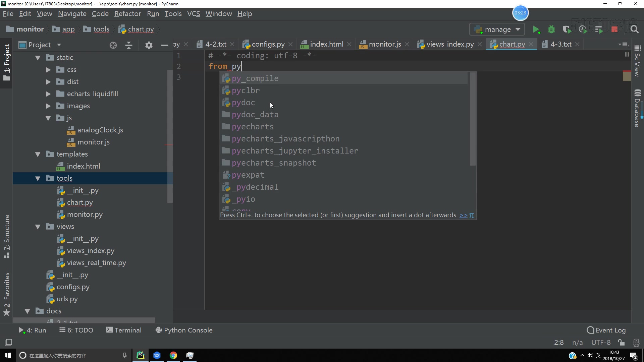Hide the Project tool window
Image resolution: width=644 pixels, height=362 pixels.
pos(164,45)
